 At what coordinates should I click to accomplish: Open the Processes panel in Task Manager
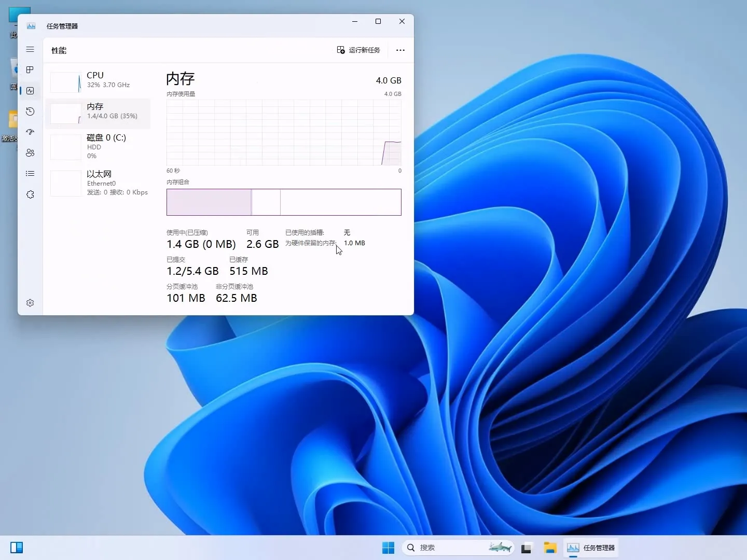point(30,70)
